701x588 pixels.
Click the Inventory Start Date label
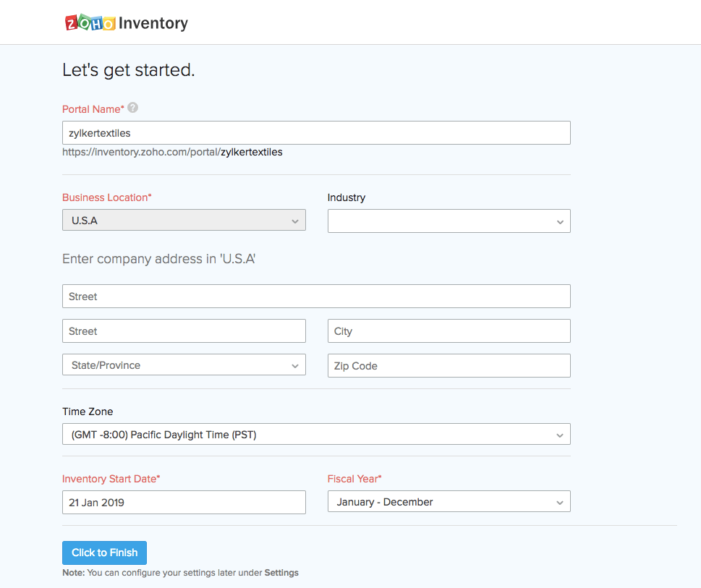pos(111,479)
